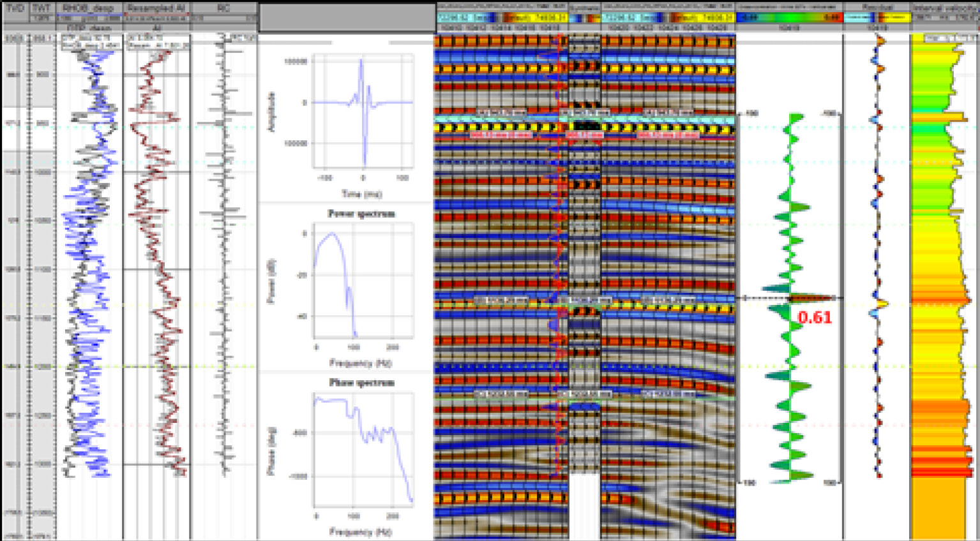Select the Resampled AI track header

coord(156,8)
